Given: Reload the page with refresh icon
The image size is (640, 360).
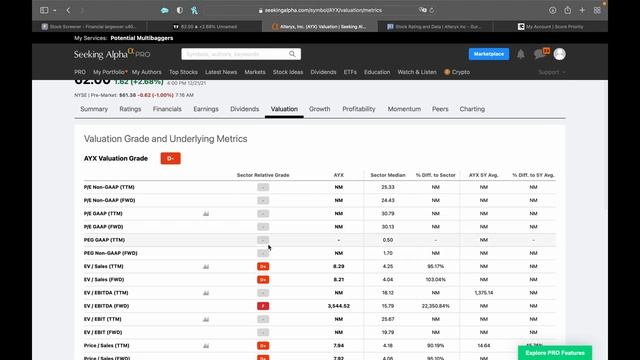Looking at the screenshot, I should (x=432, y=10).
